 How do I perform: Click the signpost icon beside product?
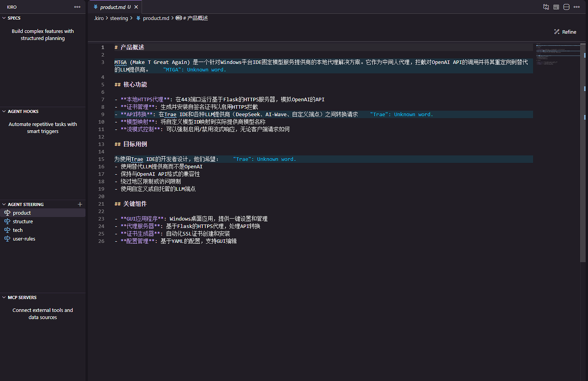(x=7, y=213)
